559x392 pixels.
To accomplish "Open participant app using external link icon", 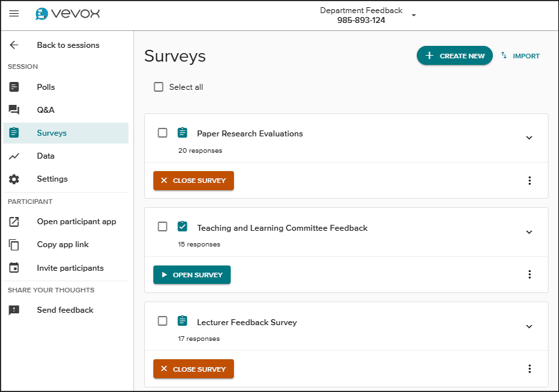I will (14, 221).
